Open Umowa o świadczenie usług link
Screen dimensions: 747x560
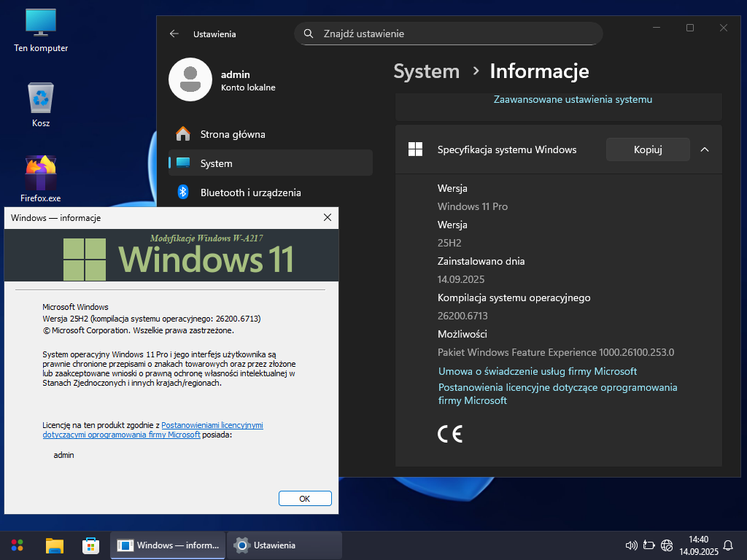[538, 371]
